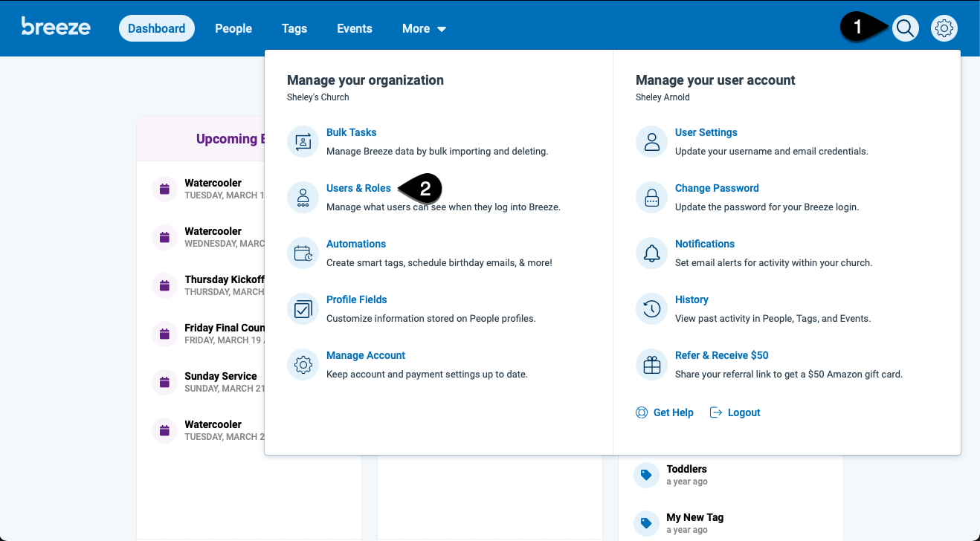Open the settings gear icon in header
This screenshot has width=980, height=541.
pyautogui.click(x=944, y=28)
